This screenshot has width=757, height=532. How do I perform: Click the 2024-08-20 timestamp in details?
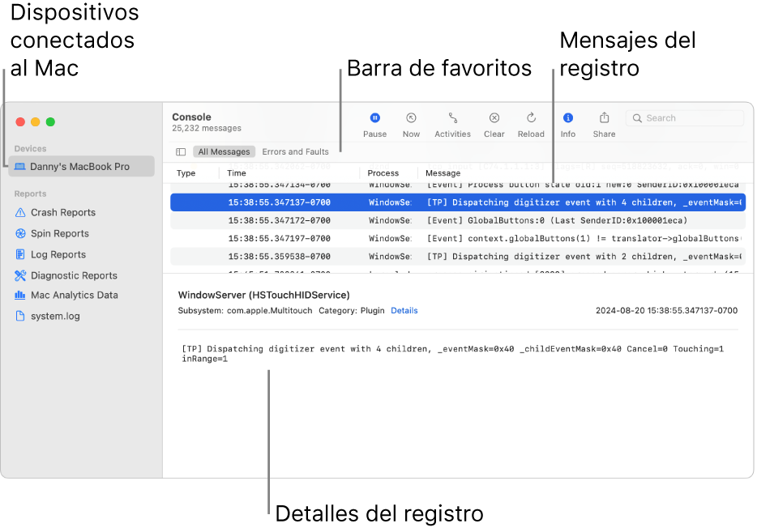click(x=666, y=311)
